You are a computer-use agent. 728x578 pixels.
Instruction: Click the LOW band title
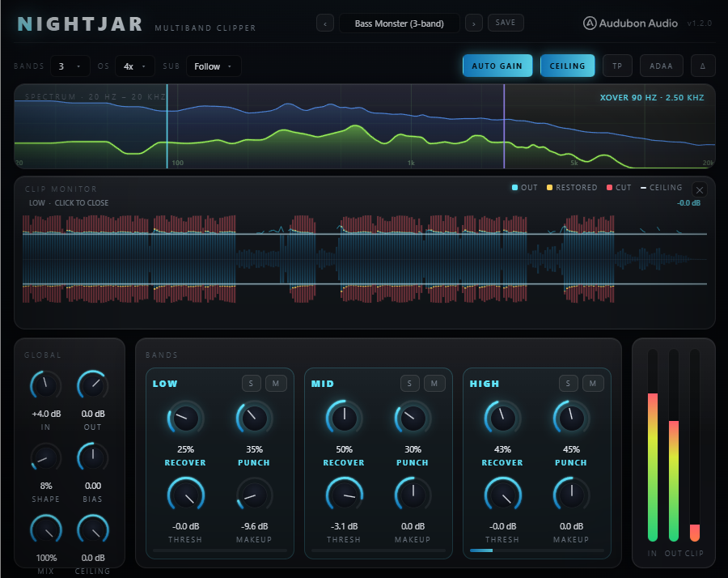(165, 384)
